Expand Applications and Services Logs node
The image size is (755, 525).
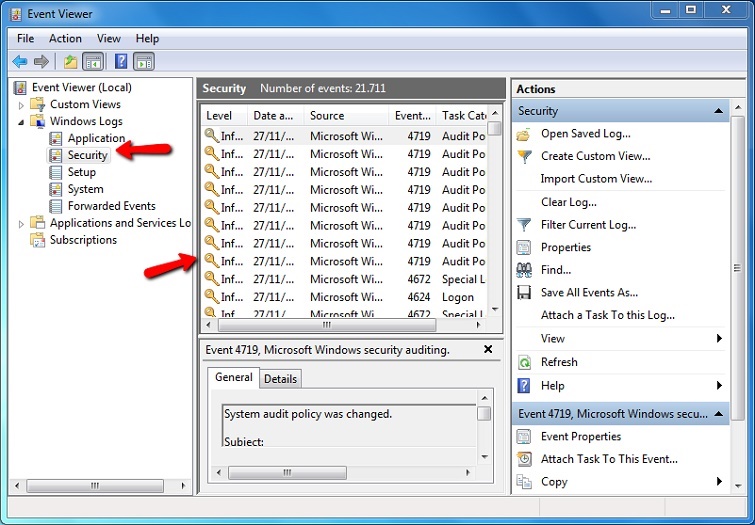point(21,224)
